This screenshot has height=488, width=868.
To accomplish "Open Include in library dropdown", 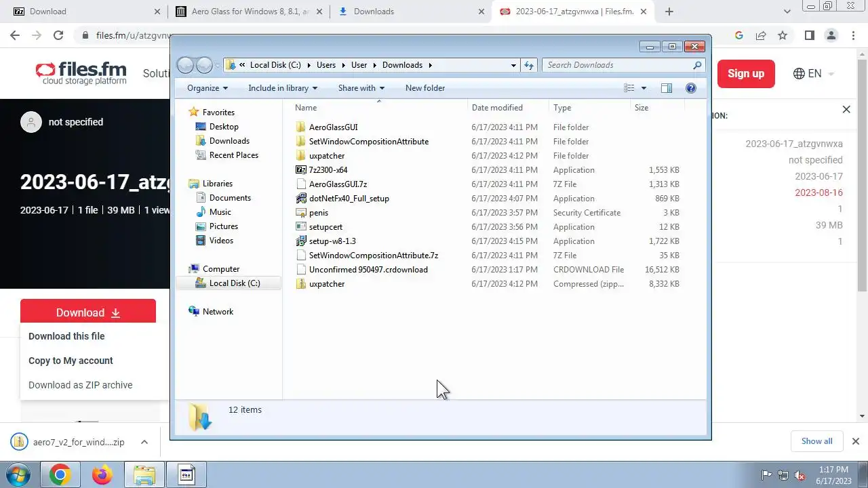I will point(283,88).
